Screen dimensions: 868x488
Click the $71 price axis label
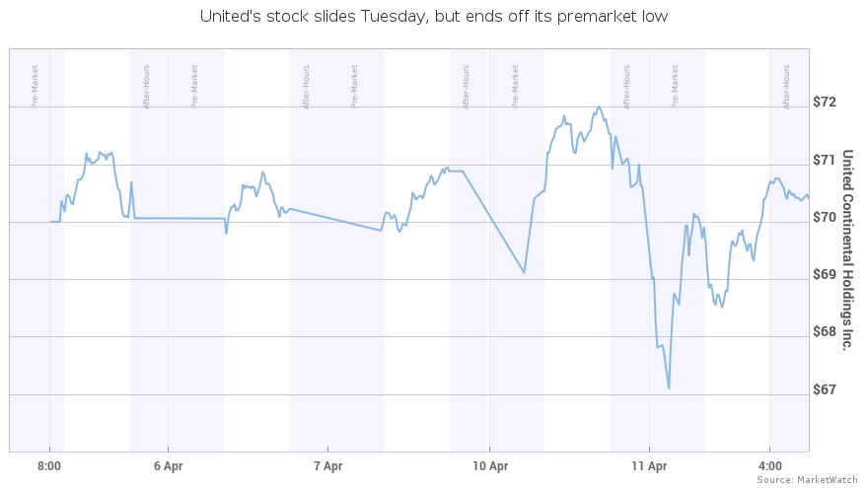coord(825,160)
